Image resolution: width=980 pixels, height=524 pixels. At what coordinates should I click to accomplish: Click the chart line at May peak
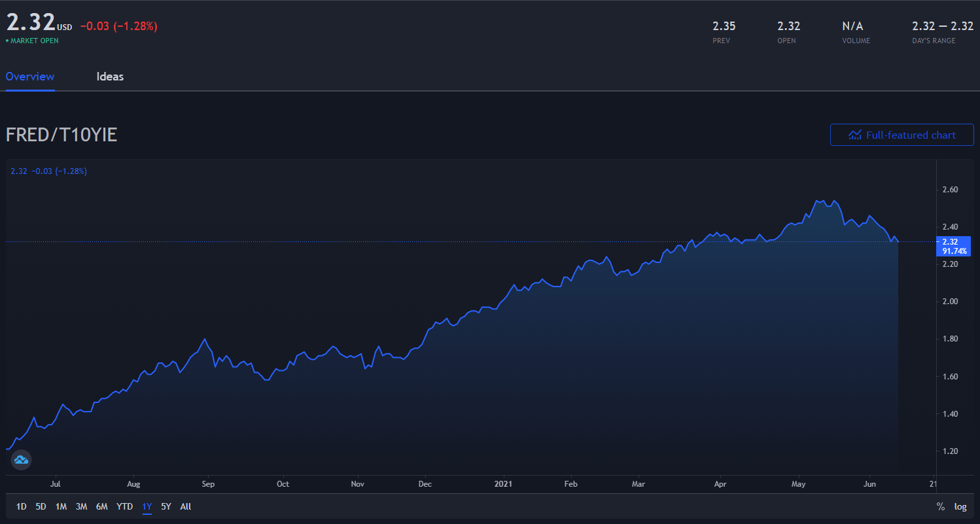tap(818, 201)
